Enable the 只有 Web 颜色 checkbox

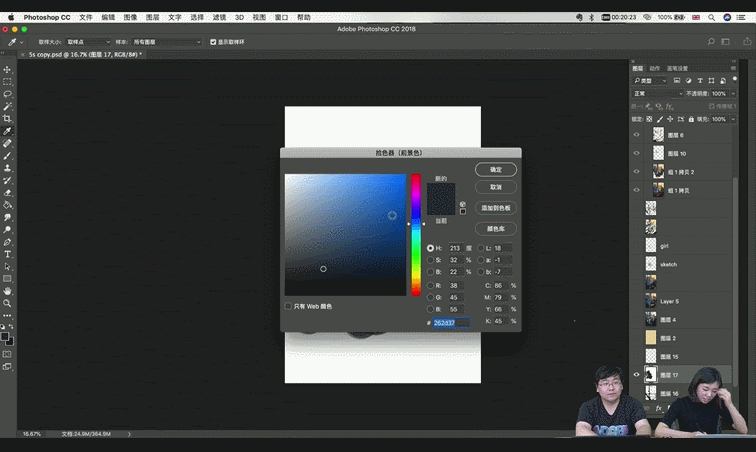pos(288,306)
